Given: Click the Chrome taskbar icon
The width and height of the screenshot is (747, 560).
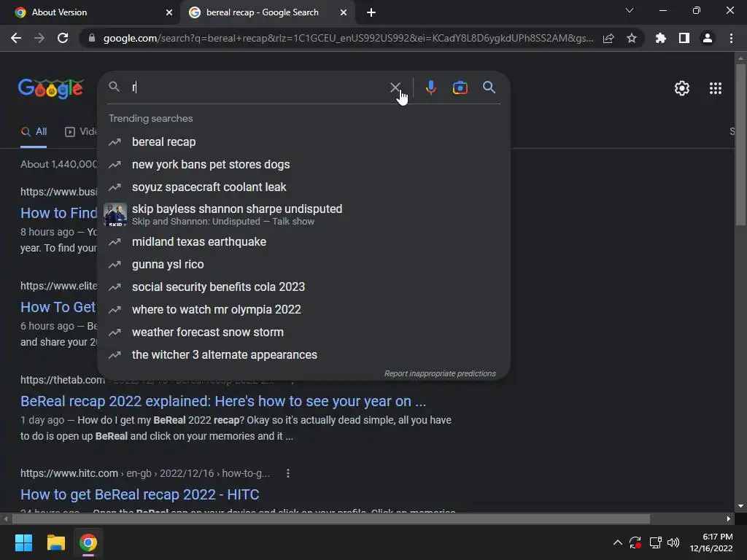Looking at the screenshot, I should (88, 542).
